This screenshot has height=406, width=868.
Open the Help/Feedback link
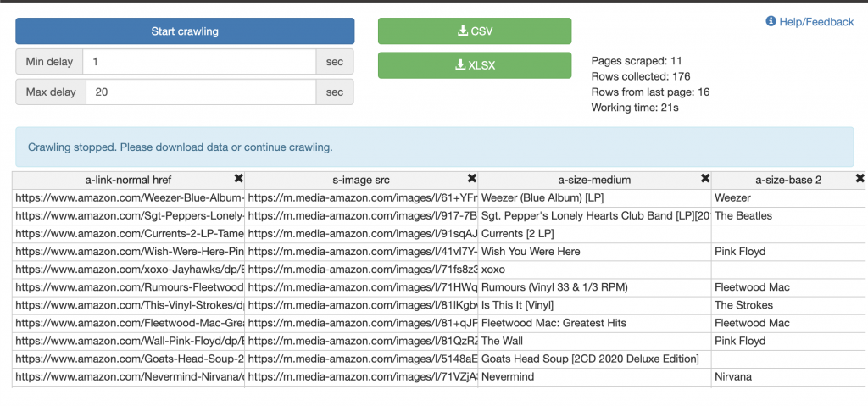815,22
